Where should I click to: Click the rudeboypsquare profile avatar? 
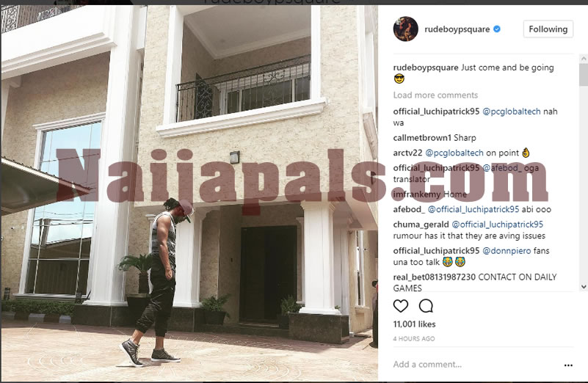tap(406, 29)
